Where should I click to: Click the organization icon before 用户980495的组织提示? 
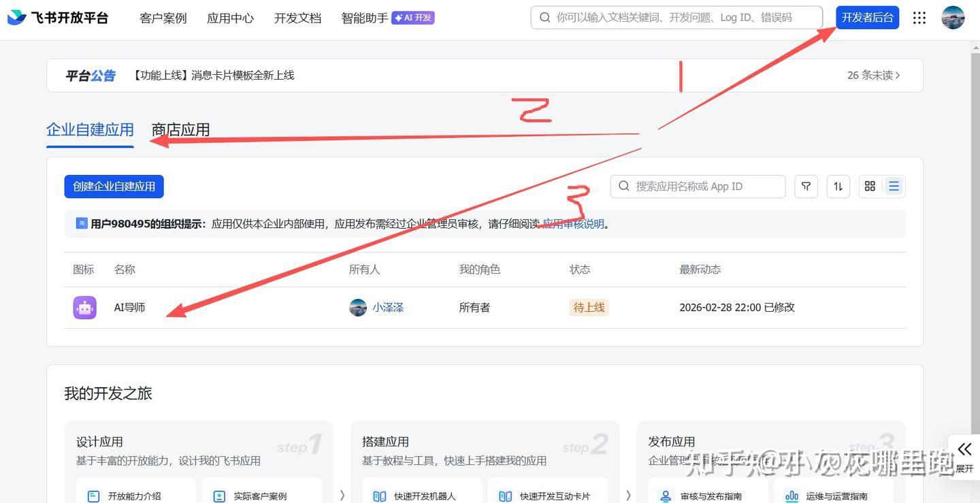pyautogui.click(x=82, y=223)
